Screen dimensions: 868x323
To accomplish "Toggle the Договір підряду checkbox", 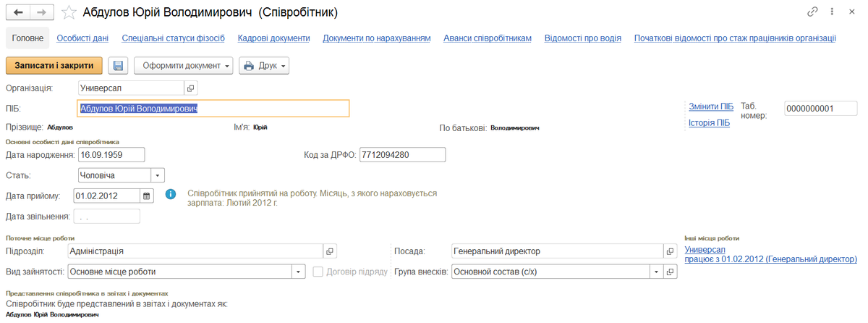I will [318, 272].
